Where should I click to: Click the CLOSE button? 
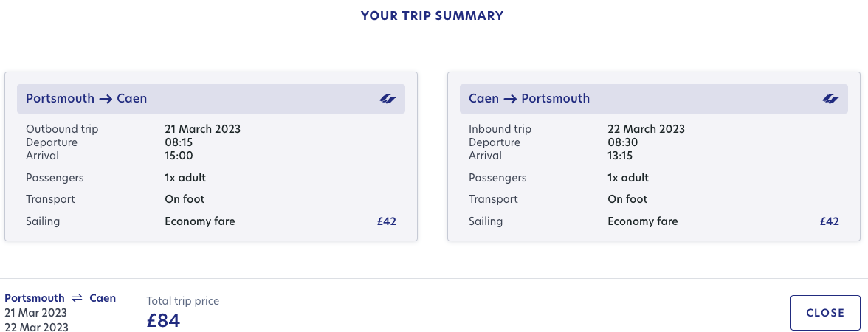[825, 313]
